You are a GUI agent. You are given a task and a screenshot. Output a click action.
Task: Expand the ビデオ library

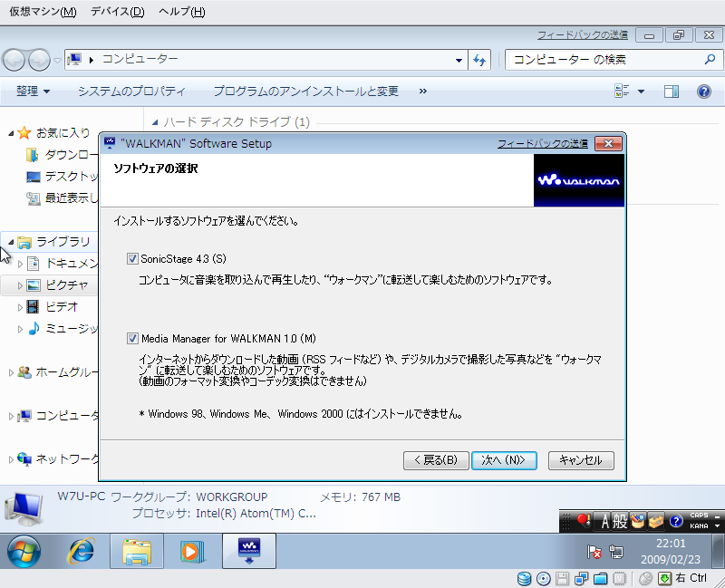20,307
